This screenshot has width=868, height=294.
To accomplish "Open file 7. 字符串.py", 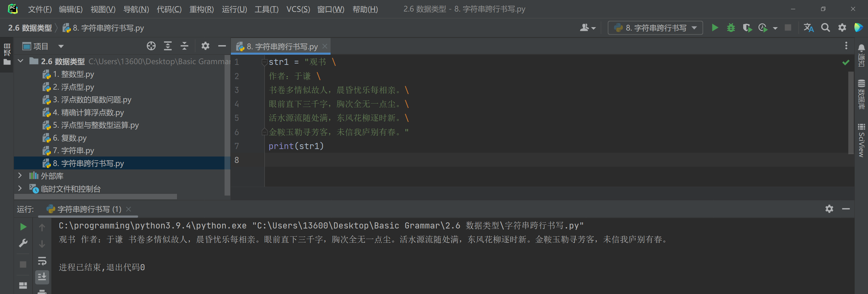I will (x=68, y=151).
